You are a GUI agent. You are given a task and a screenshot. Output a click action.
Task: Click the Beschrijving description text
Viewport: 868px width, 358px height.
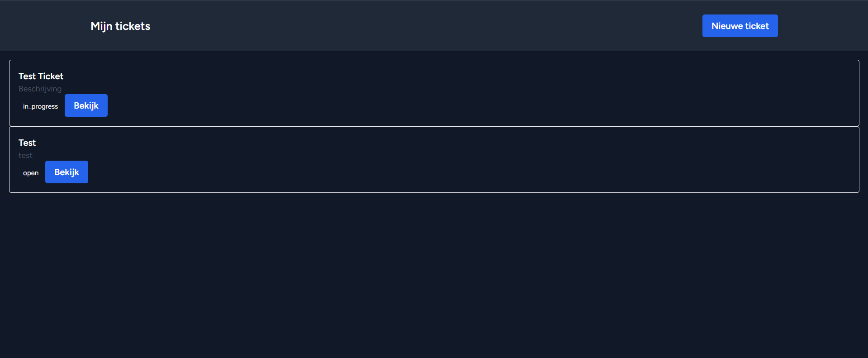pyautogui.click(x=40, y=89)
